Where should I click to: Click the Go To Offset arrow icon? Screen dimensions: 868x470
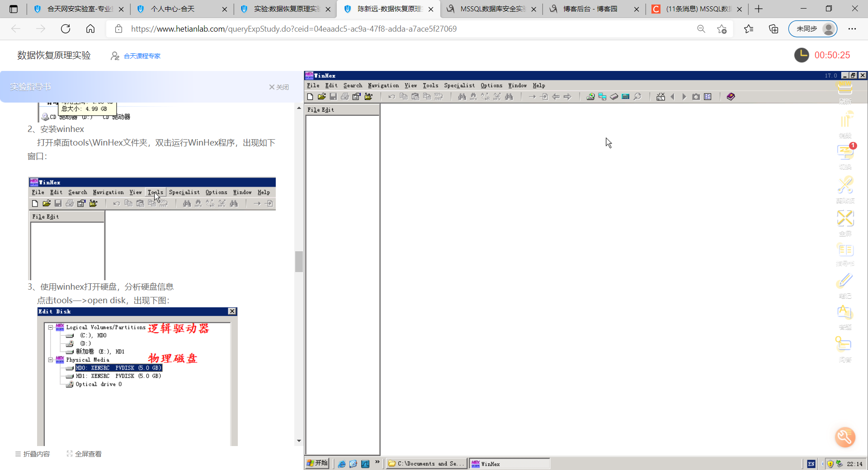tap(532, 97)
